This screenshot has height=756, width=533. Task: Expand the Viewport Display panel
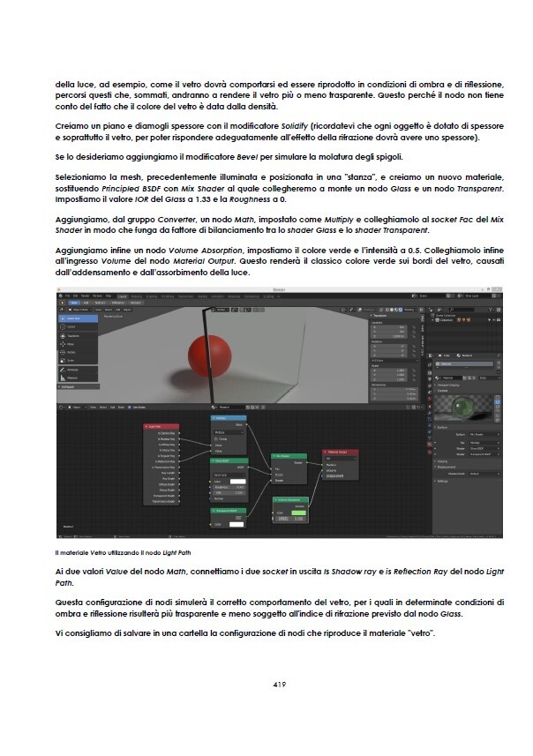click(x=448, y=385)
